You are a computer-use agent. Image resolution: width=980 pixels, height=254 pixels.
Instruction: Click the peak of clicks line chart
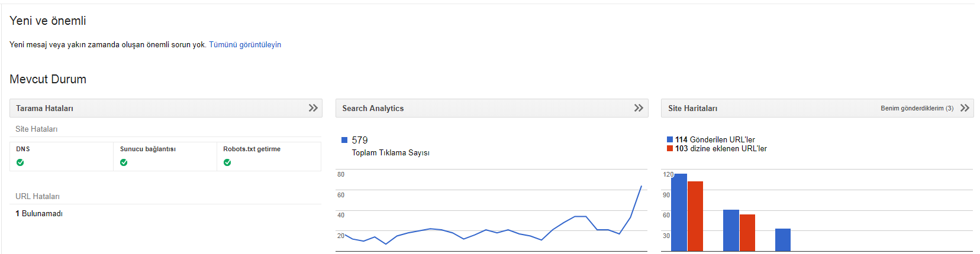click(641, 187)
